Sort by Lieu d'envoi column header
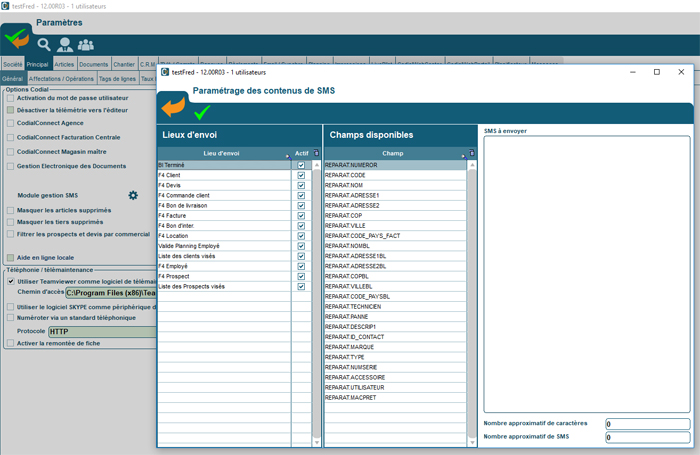The width and height of the screenshot is (700, 455). (x=220, y=154)
